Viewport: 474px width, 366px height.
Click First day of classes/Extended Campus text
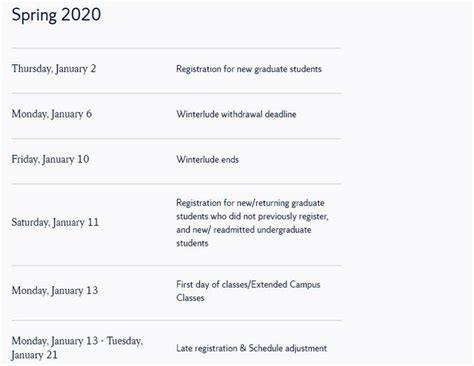[248, 284]
